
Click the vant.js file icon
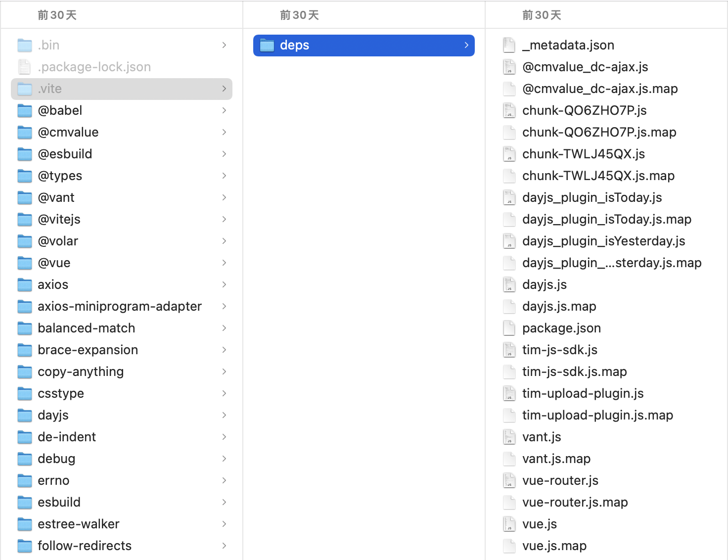coord(509,437)
